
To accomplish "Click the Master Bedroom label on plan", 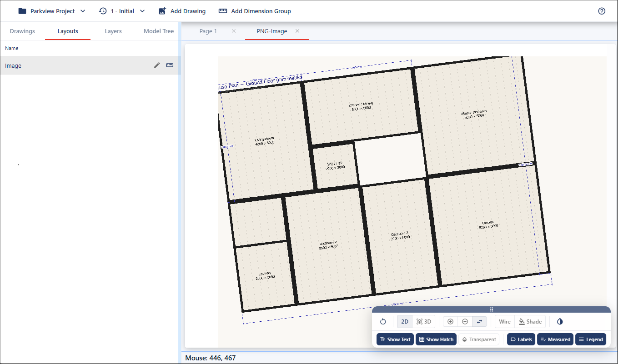I will pyautogui.click(x=474, y=114).
